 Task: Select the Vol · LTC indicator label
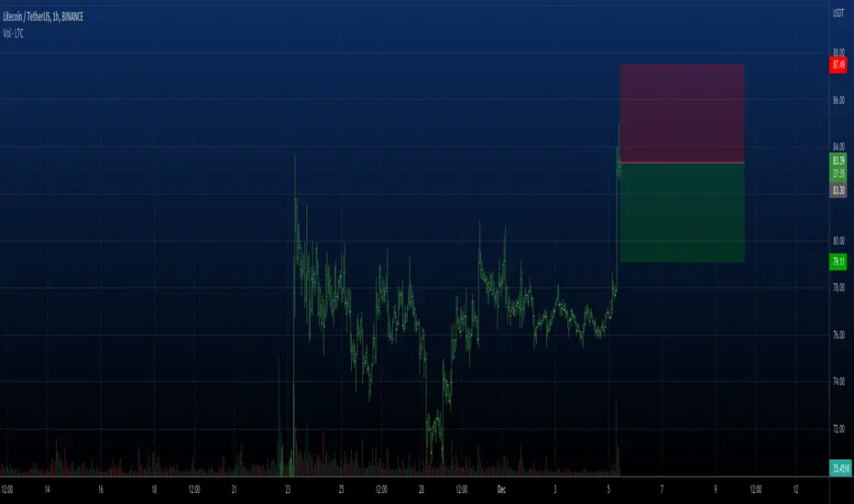tap(13, 34)
